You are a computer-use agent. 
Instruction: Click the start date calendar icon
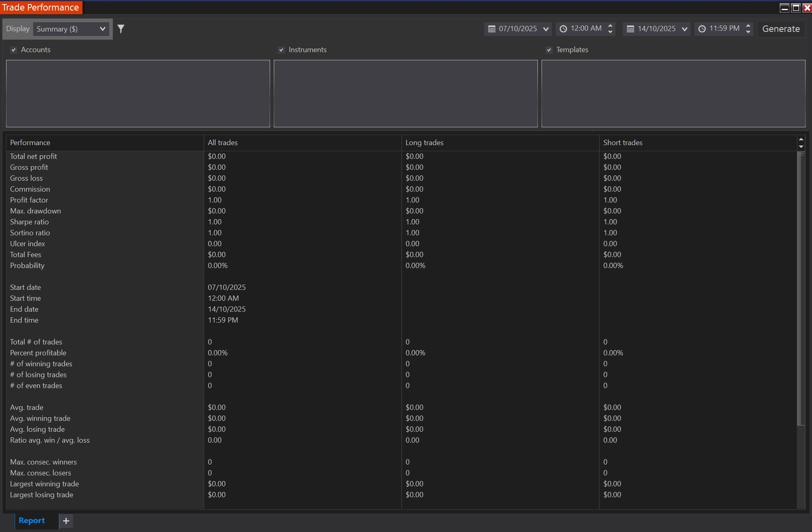492,29
